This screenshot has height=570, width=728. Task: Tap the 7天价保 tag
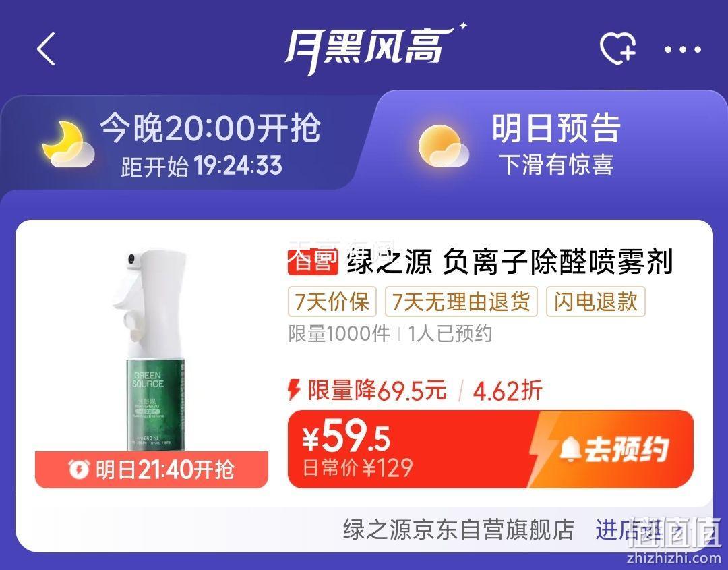(332, 302)
